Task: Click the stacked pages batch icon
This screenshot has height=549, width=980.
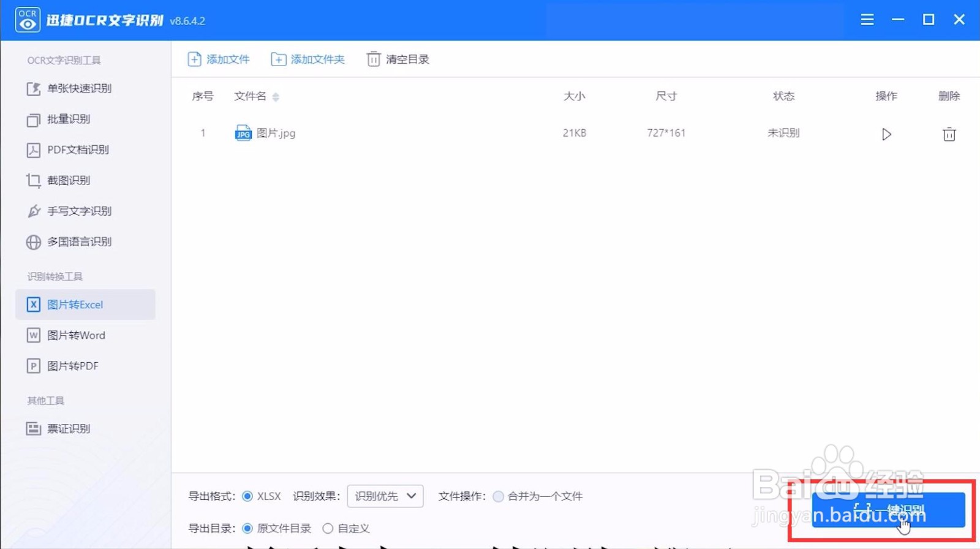Action: [34, 119]
